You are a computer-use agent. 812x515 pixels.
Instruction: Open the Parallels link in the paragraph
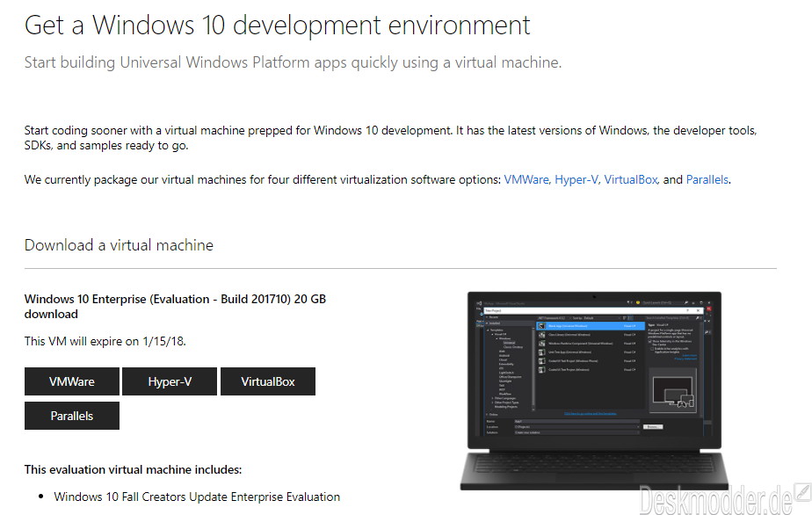click(707, 180)
